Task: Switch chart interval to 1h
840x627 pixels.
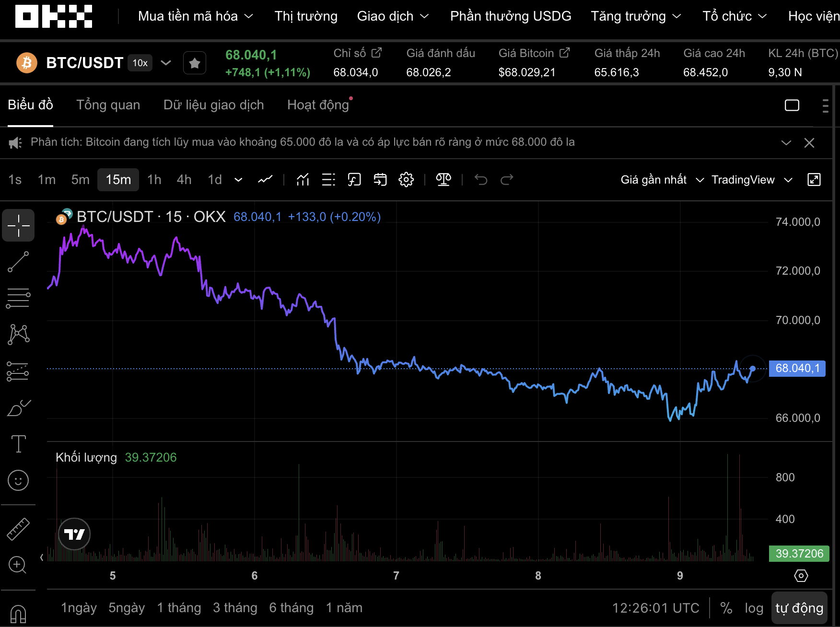Action: coord(154,180)
